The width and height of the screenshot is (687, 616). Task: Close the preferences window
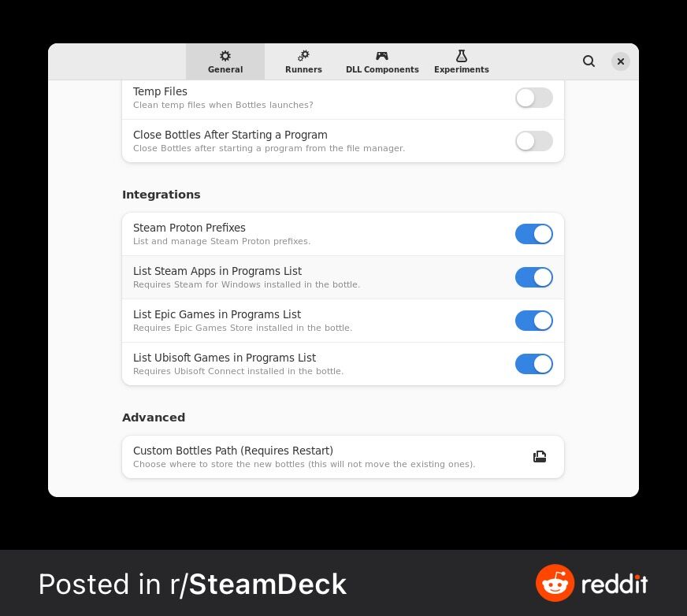[620, 61]
